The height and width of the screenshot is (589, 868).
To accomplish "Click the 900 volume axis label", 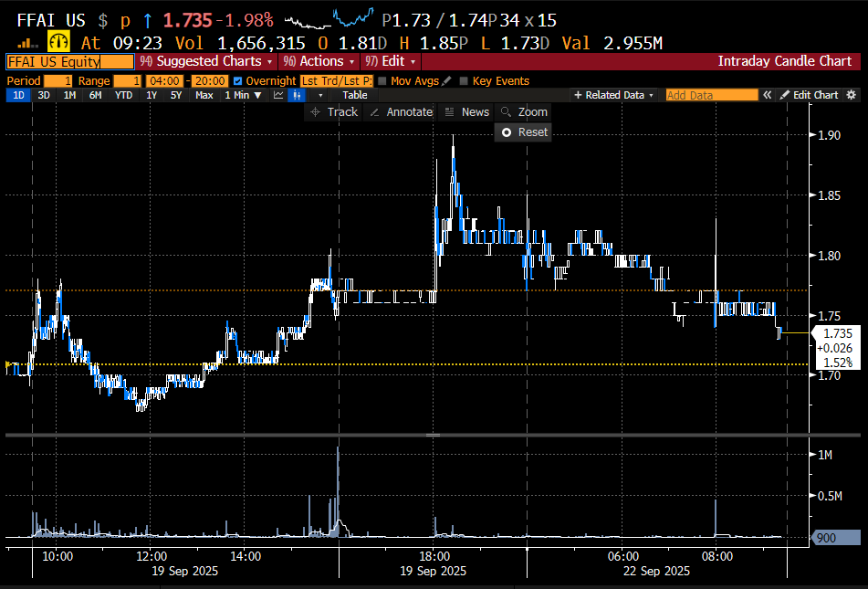I will point(836,538).
